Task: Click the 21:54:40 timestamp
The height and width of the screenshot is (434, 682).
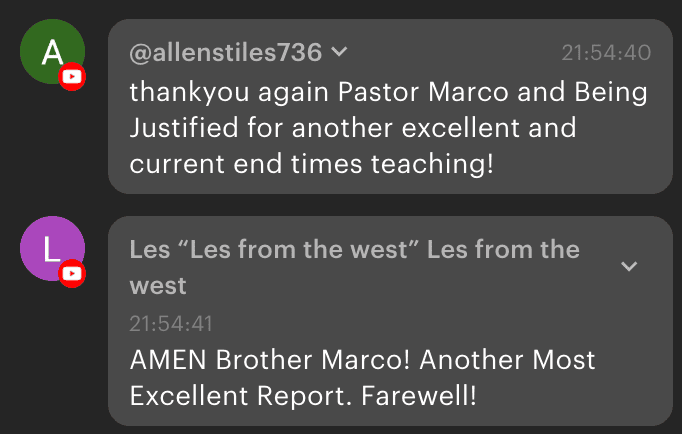Action: [x=605, y=53]
